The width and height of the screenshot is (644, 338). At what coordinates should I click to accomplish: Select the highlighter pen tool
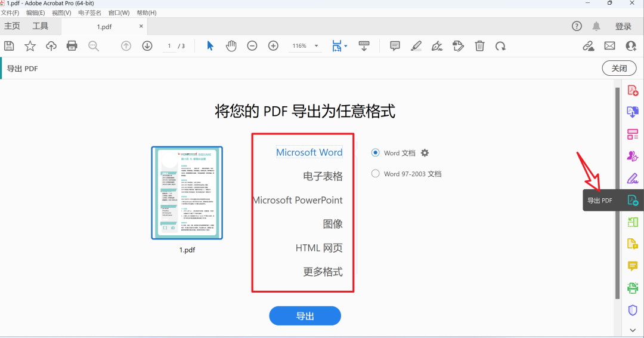pos(416,46)
